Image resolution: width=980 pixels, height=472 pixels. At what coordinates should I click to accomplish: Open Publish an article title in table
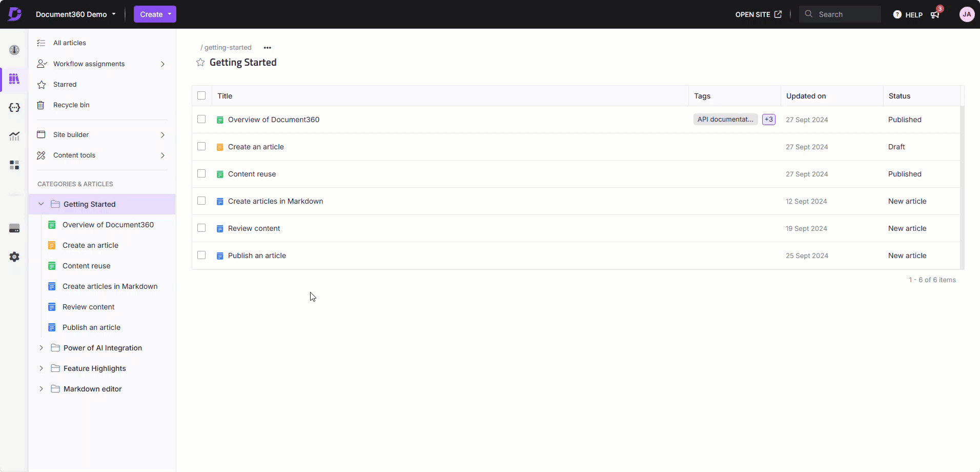coord(257,255)
